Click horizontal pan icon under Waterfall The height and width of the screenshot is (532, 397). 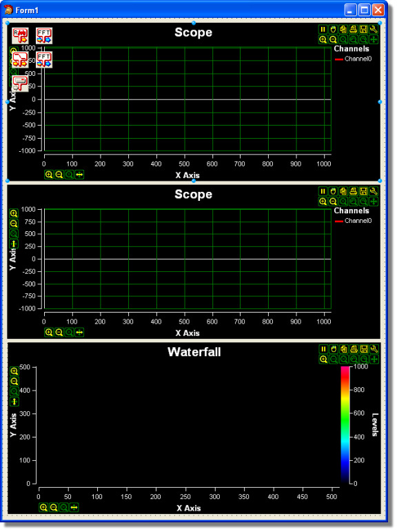(74, 508)
